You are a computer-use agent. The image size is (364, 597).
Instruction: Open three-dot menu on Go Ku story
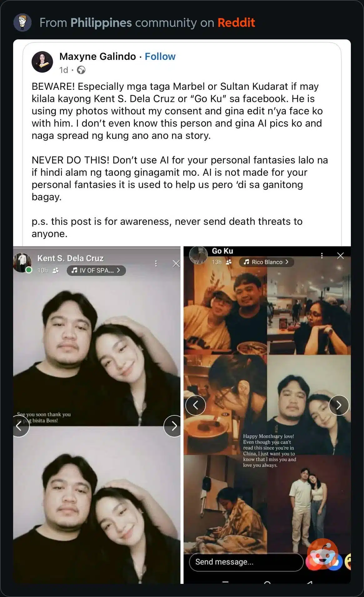click(x=322, y=255)
